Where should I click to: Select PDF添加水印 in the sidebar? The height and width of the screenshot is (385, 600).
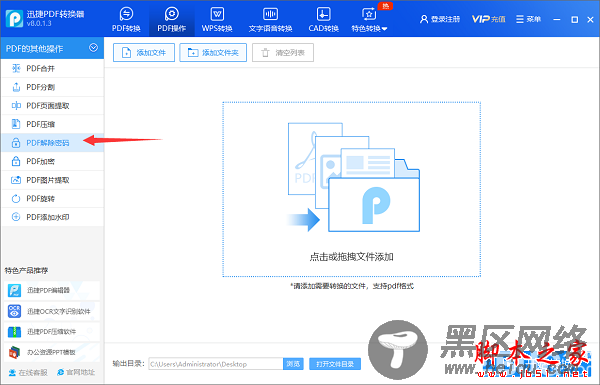click(x=52, y=217)
